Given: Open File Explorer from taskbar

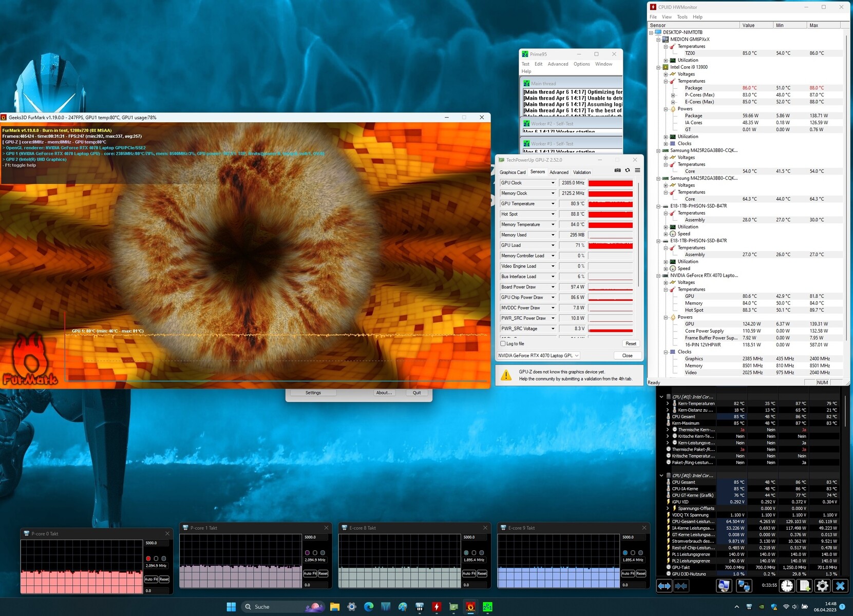Looking at the screenshot, I should (x=335, y=607).
